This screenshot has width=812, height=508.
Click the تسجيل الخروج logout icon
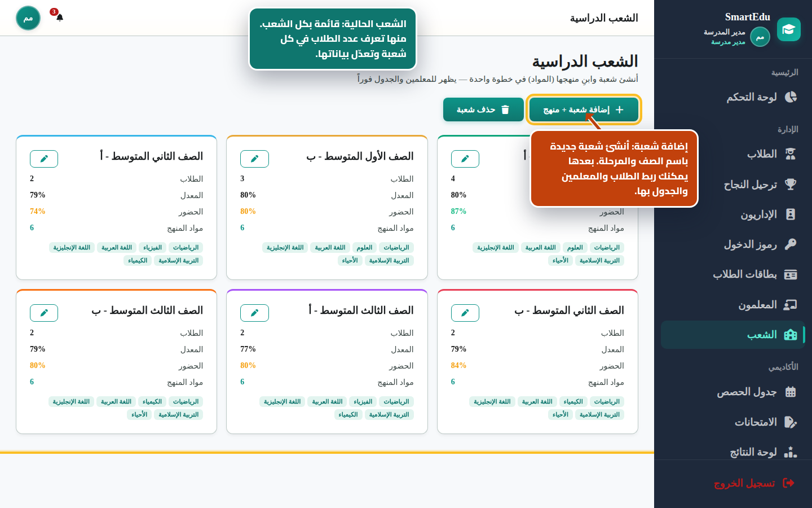[x=789, y=483]
